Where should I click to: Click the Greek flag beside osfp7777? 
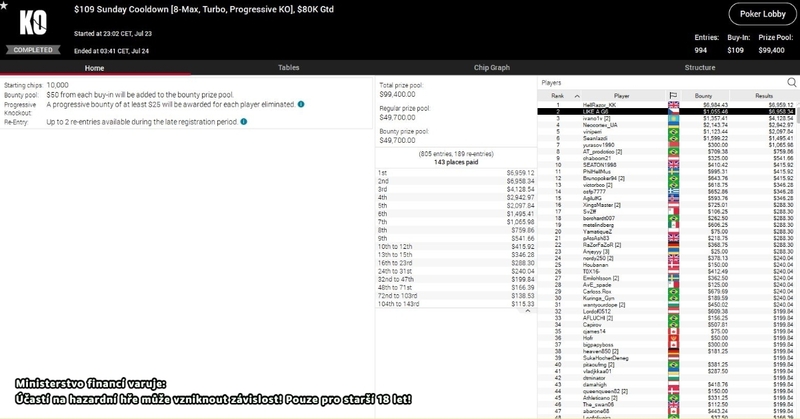(x=673, y=191)
